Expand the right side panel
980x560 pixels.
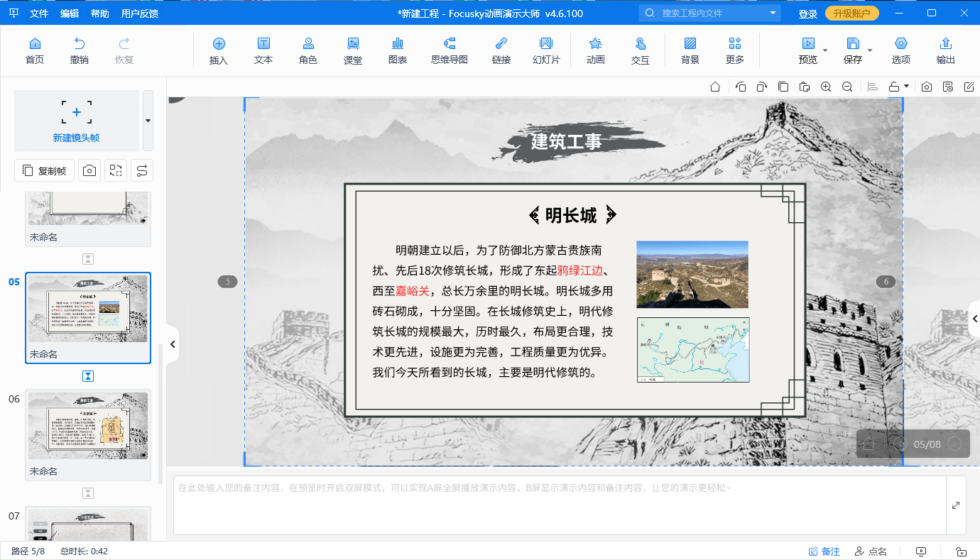[975, 319]
